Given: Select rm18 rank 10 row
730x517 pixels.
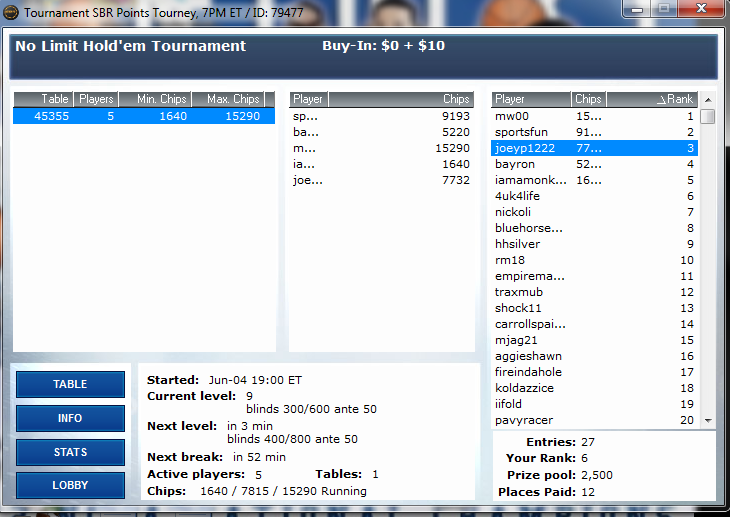Looking at the screenshot, I should click(595, 260).
